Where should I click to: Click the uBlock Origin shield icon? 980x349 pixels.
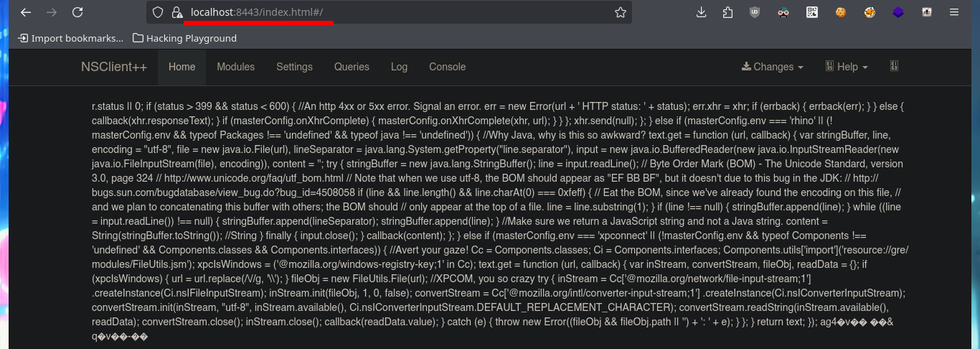click(x=754, y=12)
